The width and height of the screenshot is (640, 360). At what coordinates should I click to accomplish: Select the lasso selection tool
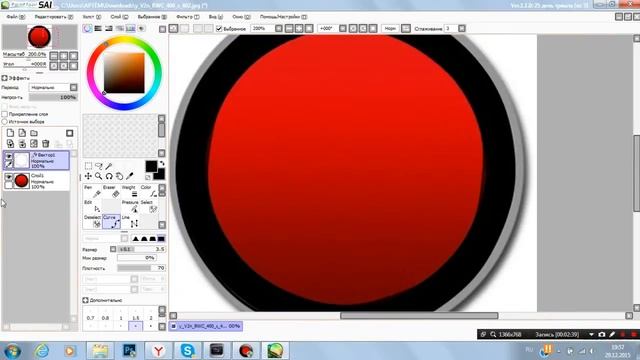(x=98, y=166)
